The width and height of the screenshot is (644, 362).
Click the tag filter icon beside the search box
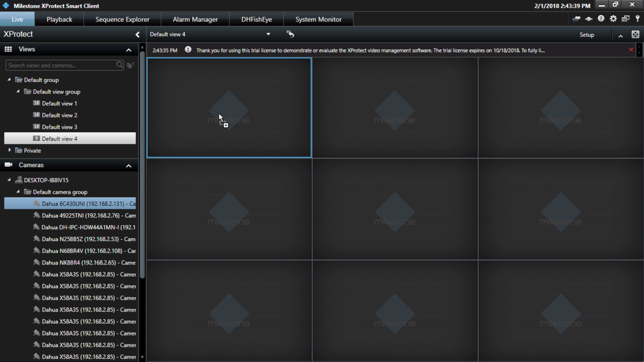tap(131, 65)
